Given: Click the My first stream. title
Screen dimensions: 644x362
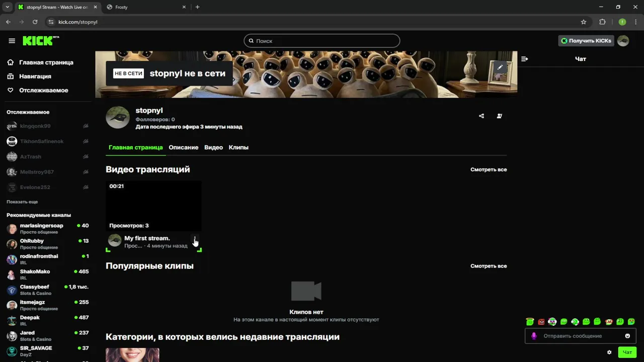Looking at the screenshot, I should point(147,238).
